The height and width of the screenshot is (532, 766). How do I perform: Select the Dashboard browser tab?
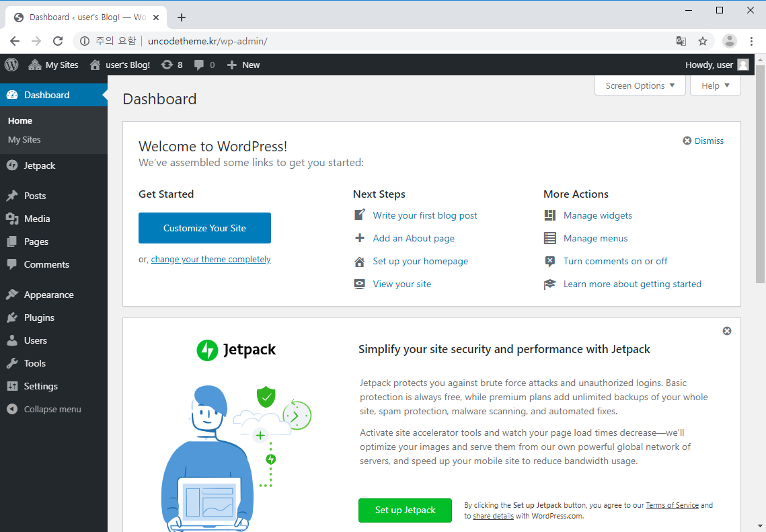tap(86, 17)
